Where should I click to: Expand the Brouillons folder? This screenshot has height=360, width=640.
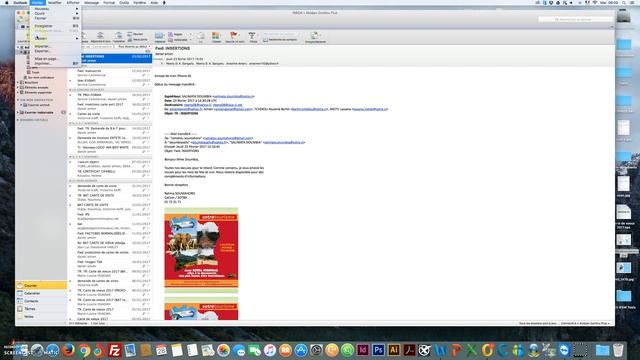[18, 82]
